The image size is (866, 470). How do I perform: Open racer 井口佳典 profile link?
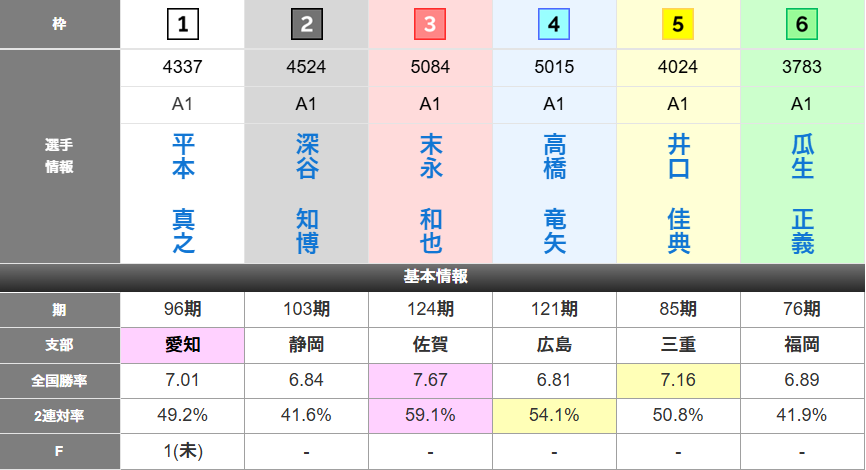click(678, 193)
